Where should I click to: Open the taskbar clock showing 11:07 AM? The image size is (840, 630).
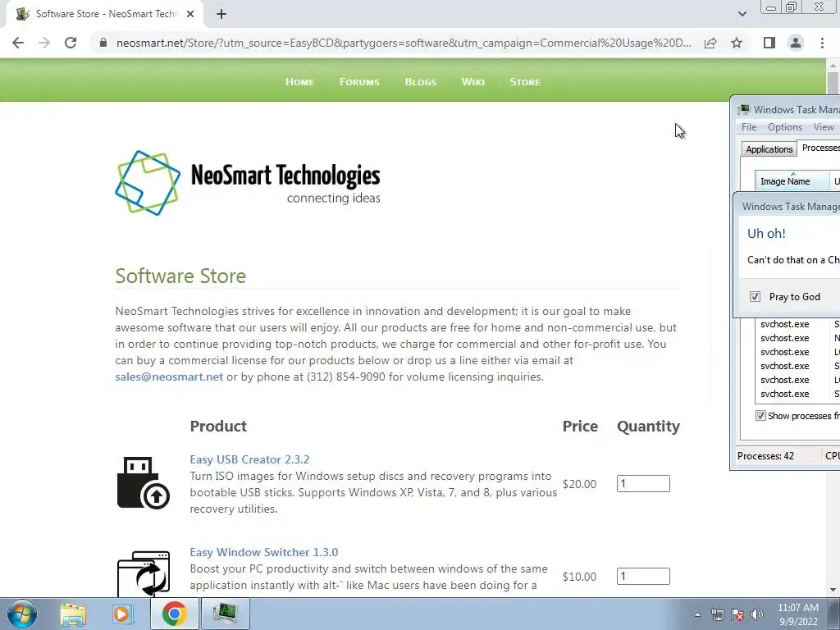pyautogui.click(x=797, y=614)
